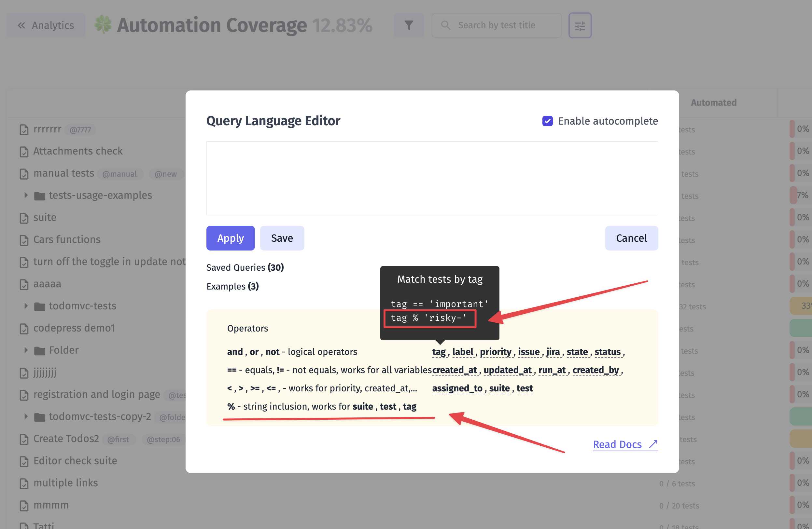Click the @manual tag on manual tests
This screenshot has width=812, height=529.
(120, 174)
